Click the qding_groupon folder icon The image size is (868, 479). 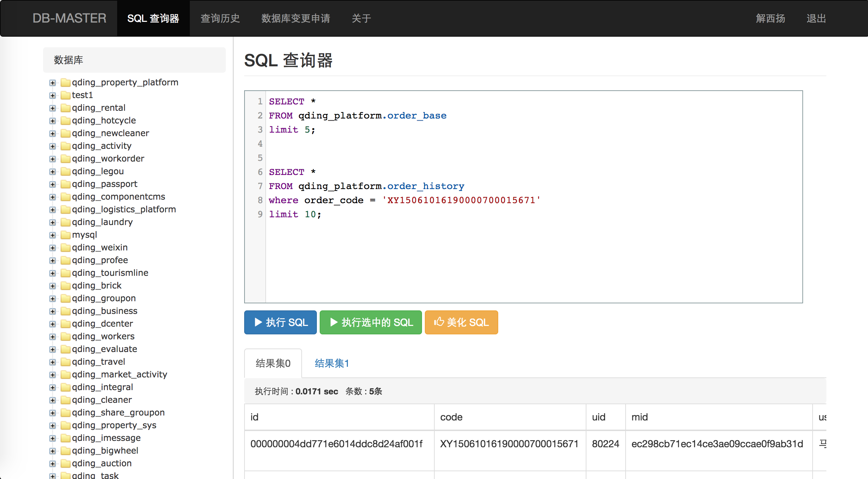pyautogui.click(x=65, y=298)
